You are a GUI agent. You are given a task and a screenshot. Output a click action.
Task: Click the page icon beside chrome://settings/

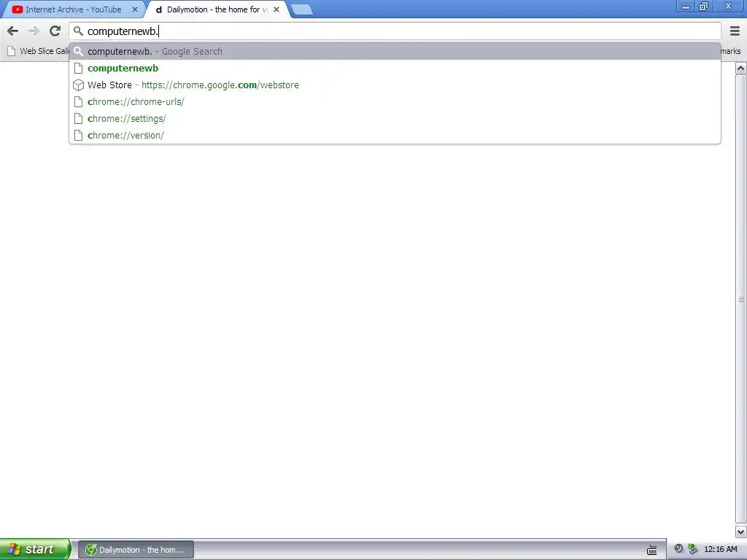(x=79, y=119)
